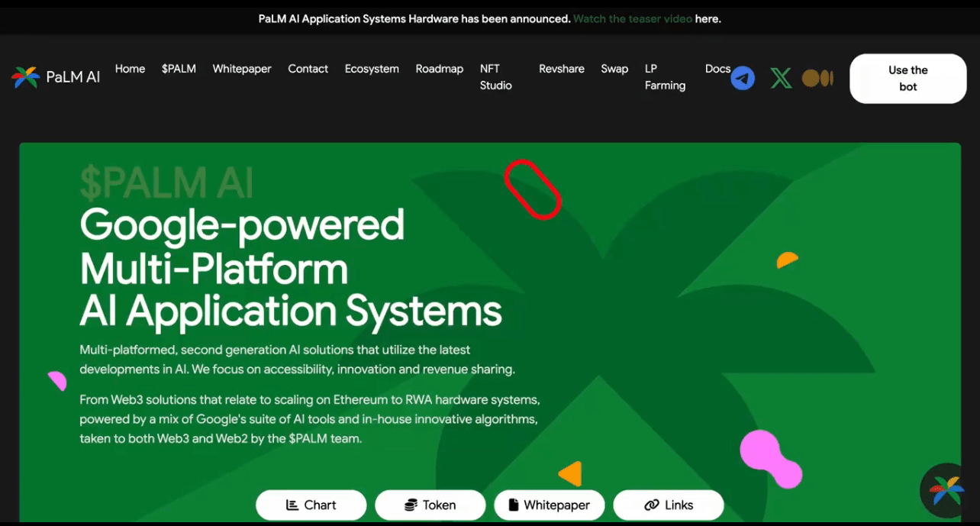View the Roadmap section
This screenshot has width=980, height=526.
click(x=439, y=69)
